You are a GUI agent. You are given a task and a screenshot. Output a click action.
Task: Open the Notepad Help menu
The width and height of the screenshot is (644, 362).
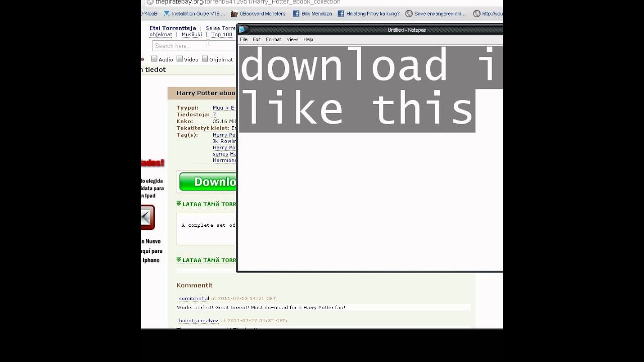[x=308, y=39]
